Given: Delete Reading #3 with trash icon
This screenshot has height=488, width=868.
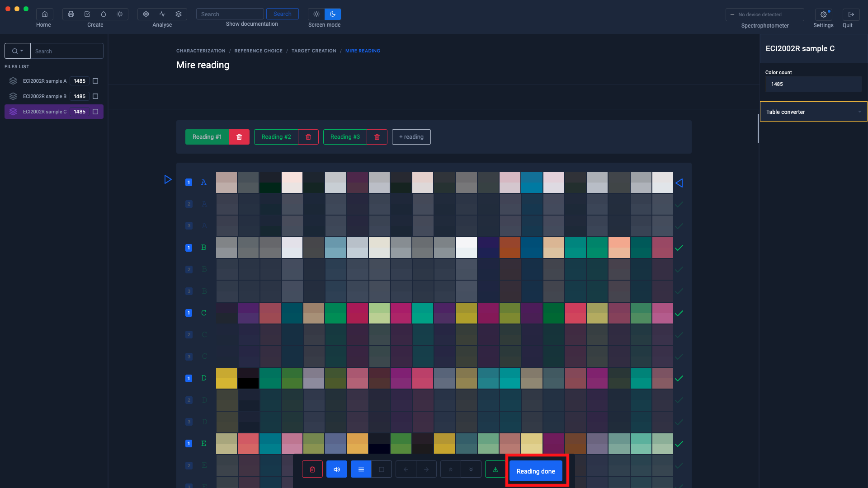Looking at the screenshot, I should (377, 137).
